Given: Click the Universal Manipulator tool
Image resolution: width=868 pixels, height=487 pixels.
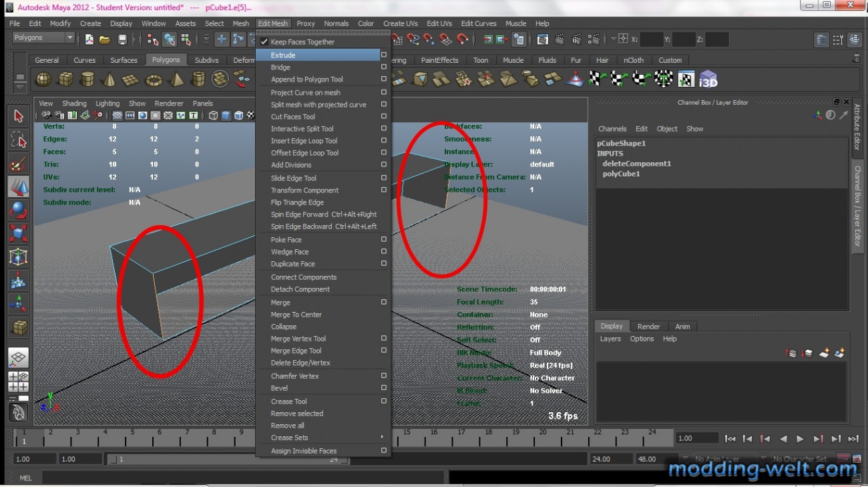Looking at the screenshot, I should [x=19, y=257].
